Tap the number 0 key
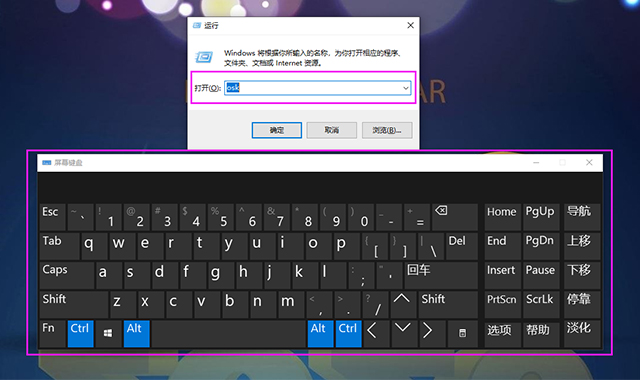Image resolution: width=640 pixels, height=380 pixels. click(361, 217)
